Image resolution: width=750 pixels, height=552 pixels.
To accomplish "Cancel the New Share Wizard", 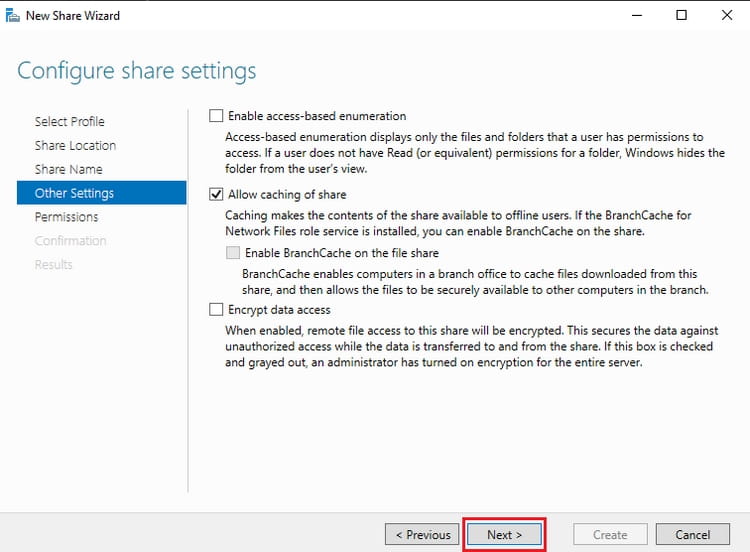I will click(x=693, y=534).
